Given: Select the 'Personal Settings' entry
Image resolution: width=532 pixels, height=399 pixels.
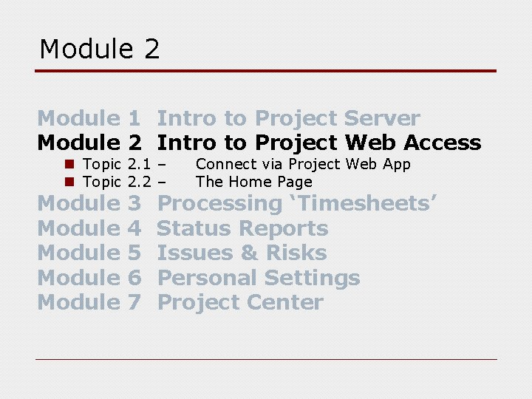Looking at the screenshot, I should tap(259, 278).
